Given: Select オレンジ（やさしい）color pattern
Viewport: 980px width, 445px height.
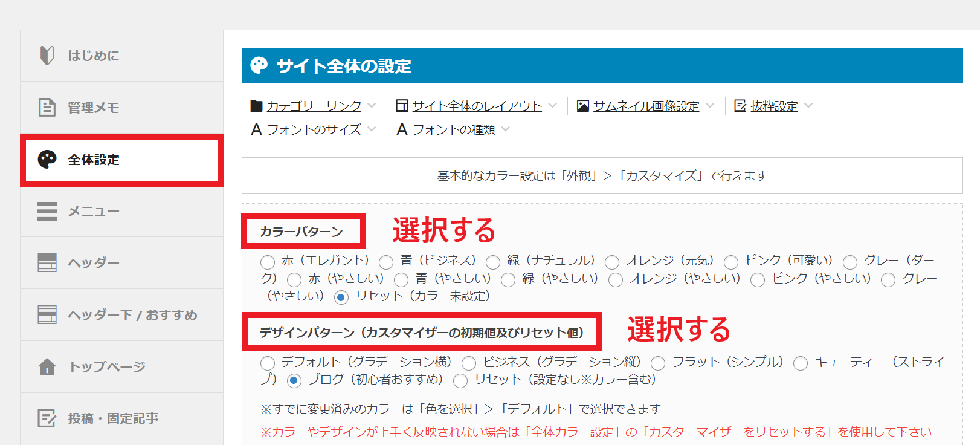Looking at the screenshot, I should coord(616,280).
